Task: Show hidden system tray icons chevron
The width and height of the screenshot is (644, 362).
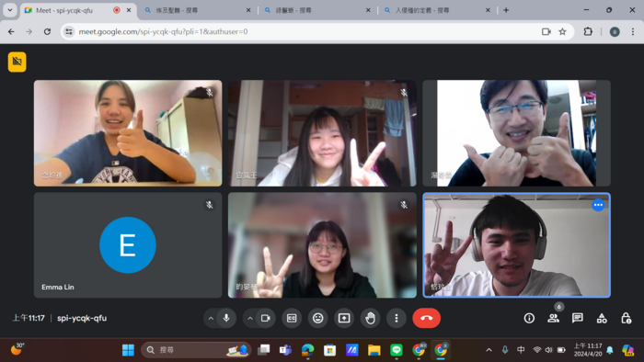Action: pyautogui.click(x=489, y=350)
